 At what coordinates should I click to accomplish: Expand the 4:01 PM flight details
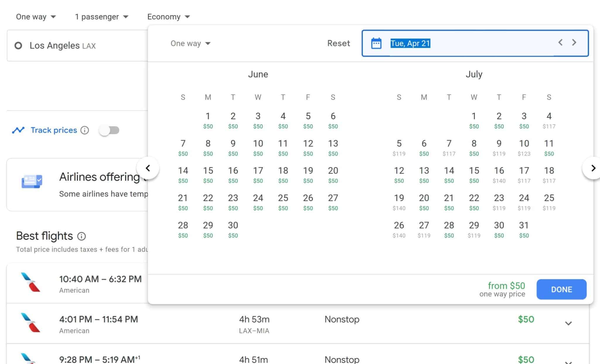pos(568,323)
